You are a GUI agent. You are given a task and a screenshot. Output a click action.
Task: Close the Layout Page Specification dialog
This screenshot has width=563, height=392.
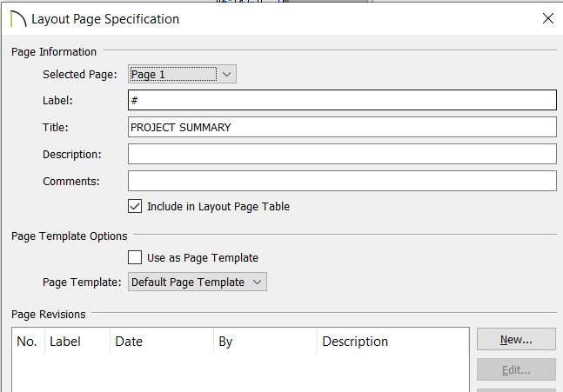click(548, 18)
